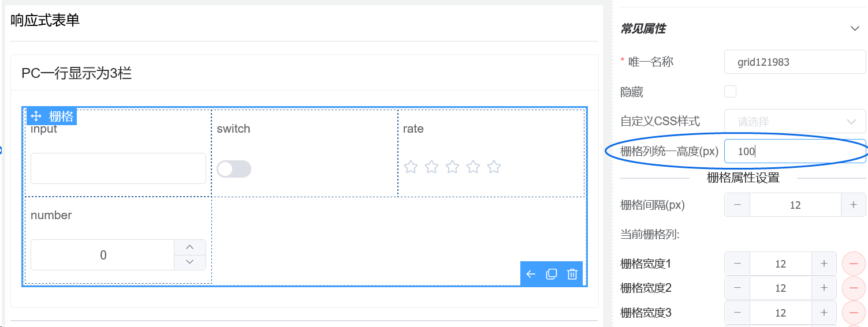Click the text input under input label
This screenshot has width=868, height=327.
118,168
